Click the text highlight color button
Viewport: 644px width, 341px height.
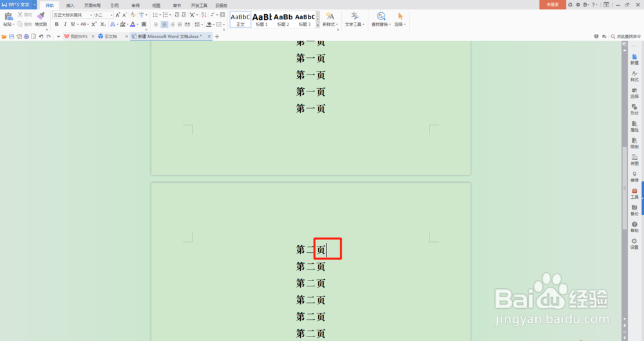click(122, 24)
